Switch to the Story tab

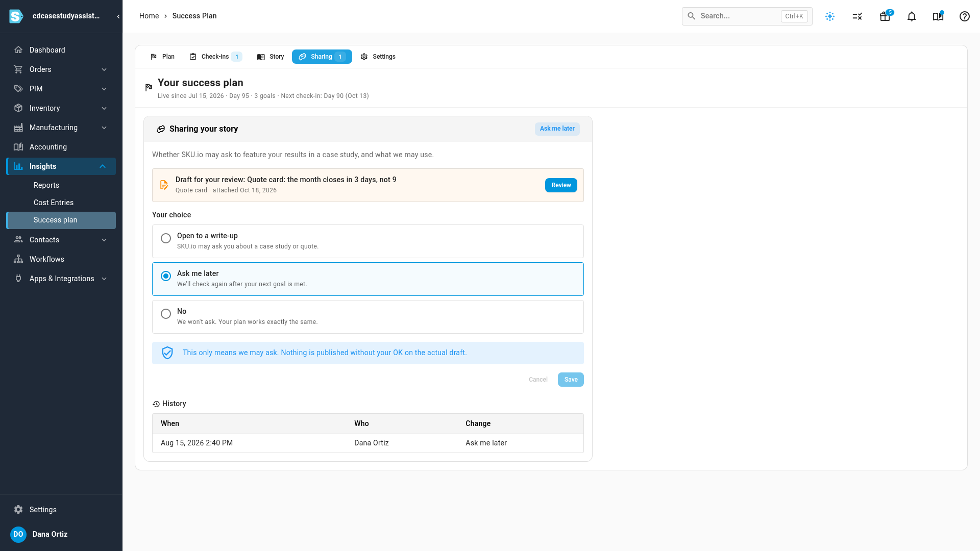(271, 57)
